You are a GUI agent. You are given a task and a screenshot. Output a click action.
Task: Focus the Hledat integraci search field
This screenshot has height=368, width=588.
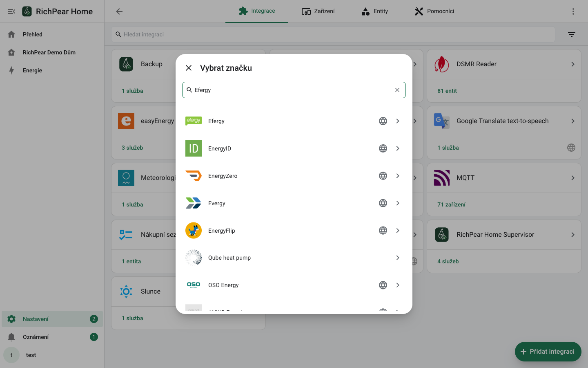click(333, 34)
